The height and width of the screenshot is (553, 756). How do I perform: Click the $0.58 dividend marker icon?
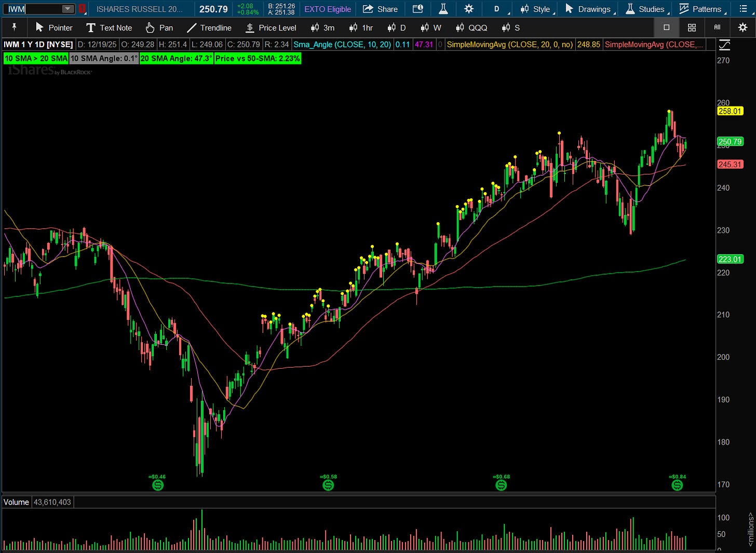328,485
